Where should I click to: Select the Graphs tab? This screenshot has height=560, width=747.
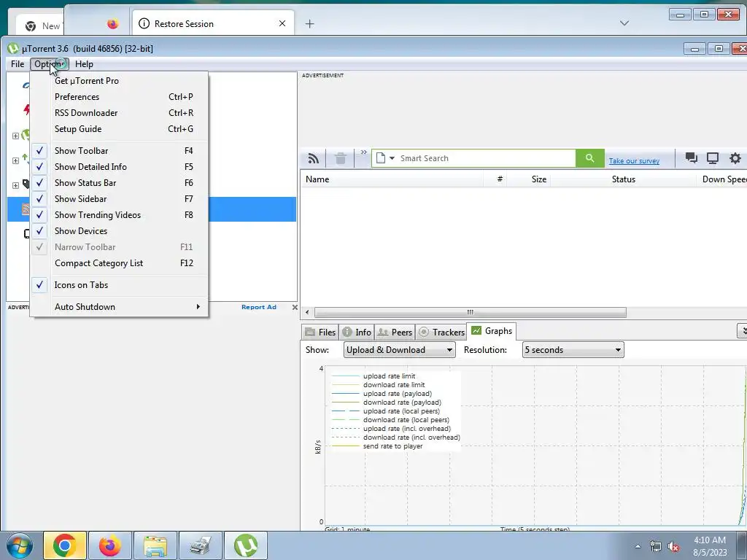491,331
